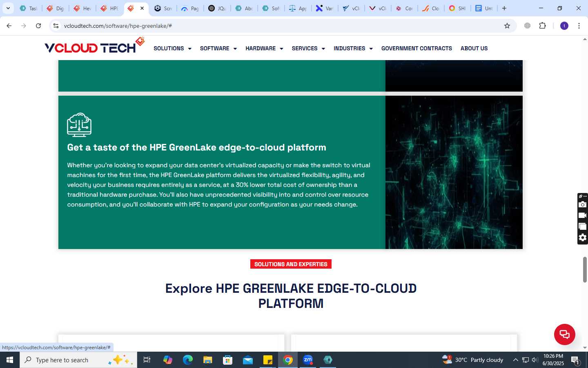This screenshot has width=588, height=368.
Task: Switch to the Unt docs tab
Action: (x=484, y=8)
